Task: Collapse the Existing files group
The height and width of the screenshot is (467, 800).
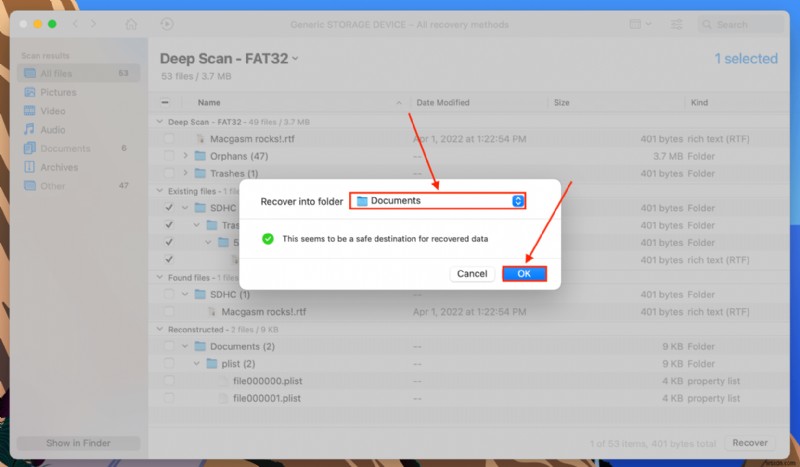Action: click(x=160, y=191)
